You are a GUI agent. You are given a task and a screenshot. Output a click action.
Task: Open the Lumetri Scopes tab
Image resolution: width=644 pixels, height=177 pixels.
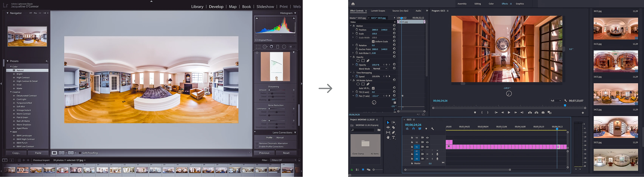click(x=378, y=11)
